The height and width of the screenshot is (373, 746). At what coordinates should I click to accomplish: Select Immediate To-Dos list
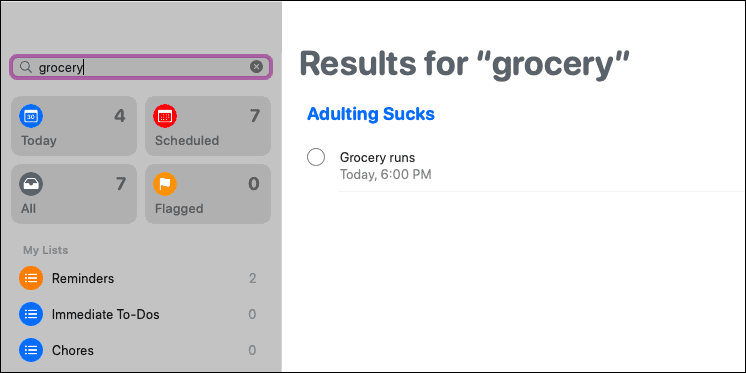(140, 314)
